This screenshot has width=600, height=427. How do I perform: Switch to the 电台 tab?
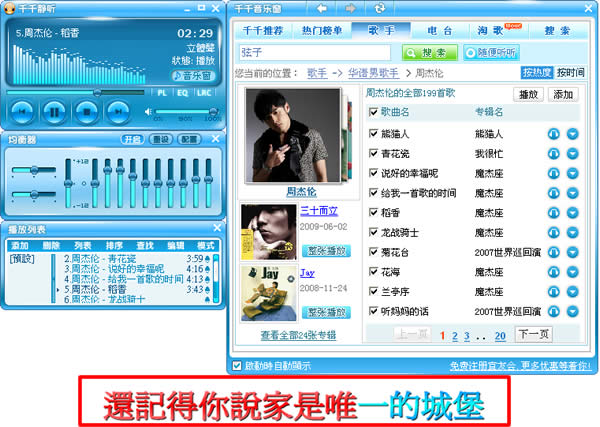(440, 31)
